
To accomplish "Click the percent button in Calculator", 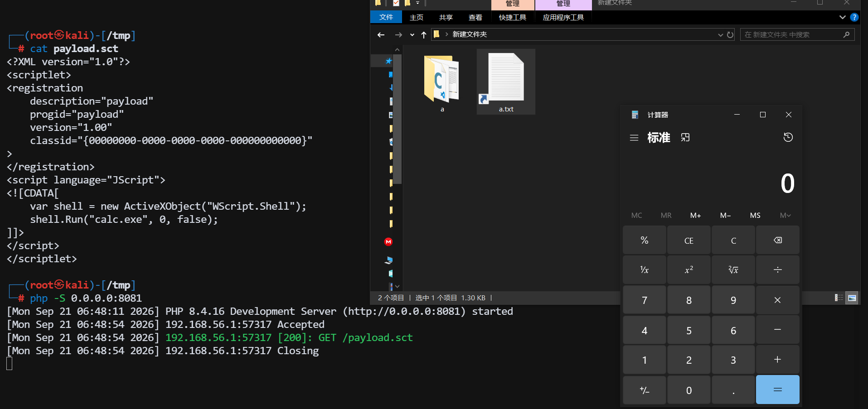I will click(645, 240).
